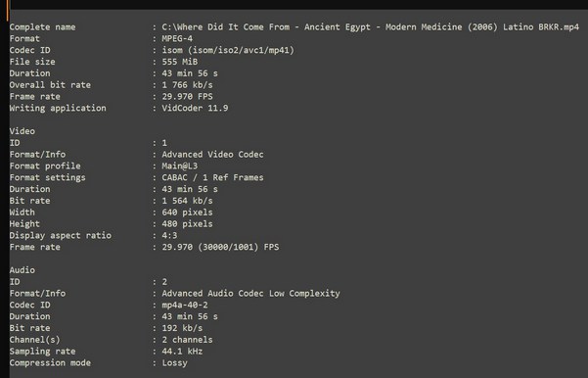Select the Advanced Video Codec text
588x378 pixels.
[x=212, y=155]
